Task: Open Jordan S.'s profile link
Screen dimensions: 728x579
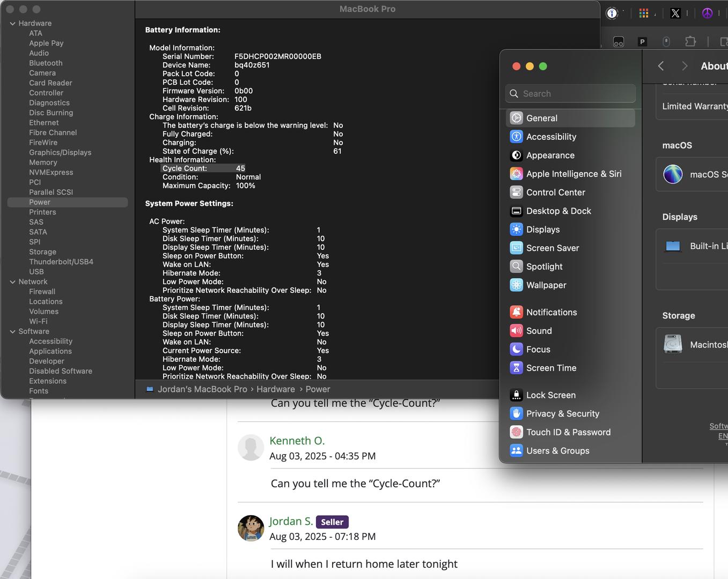Action: click(291, 521)
